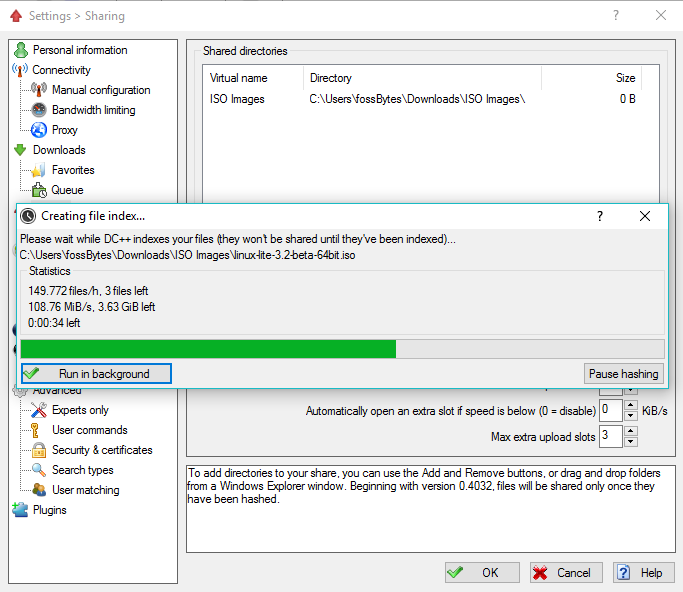
Task: Select Favorites under Downloads
Action: [73, 170]
